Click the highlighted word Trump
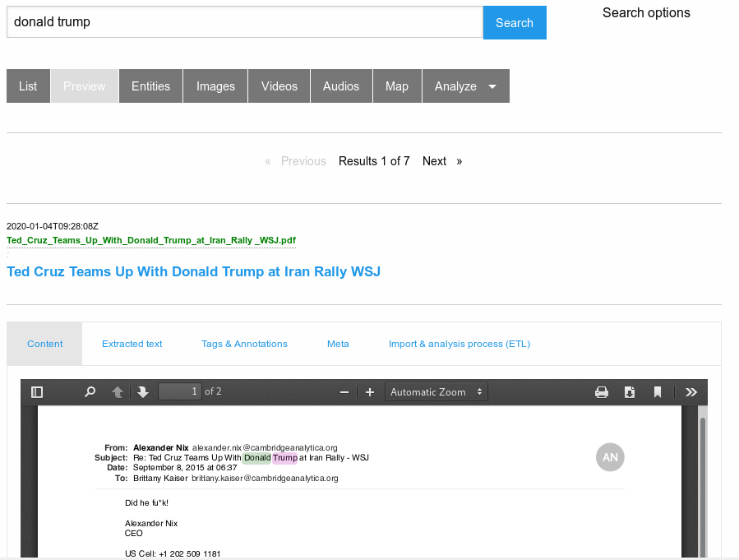The width and height of the screenshot is (739, 560). [x=285, y=458]
